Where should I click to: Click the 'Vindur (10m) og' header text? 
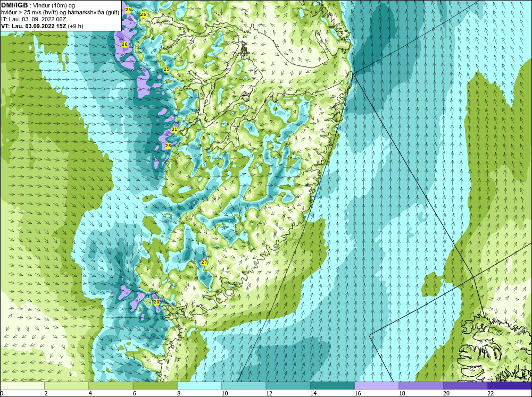[x=55, y=5]
